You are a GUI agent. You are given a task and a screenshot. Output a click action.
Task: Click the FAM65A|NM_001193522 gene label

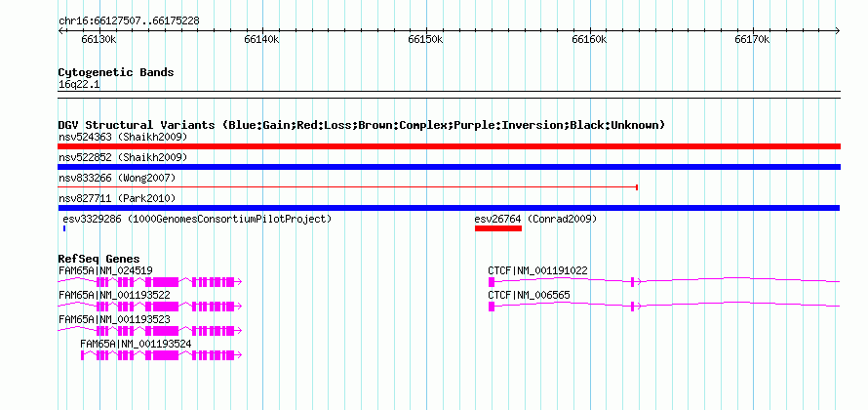[x=114, y=295]
